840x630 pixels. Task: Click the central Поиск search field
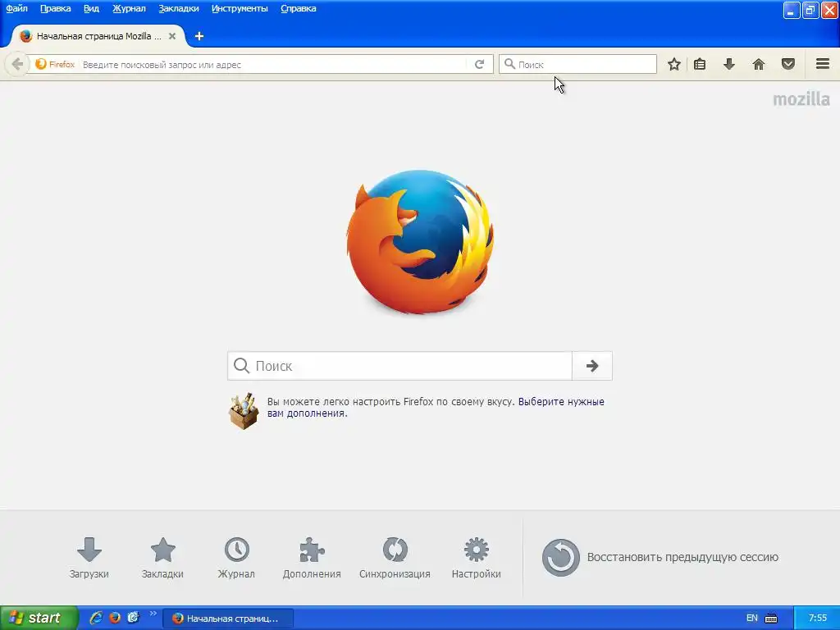click(x=399, y=366)
